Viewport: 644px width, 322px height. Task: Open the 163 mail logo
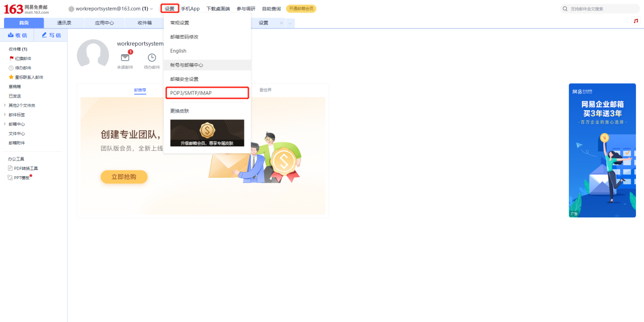26,9
